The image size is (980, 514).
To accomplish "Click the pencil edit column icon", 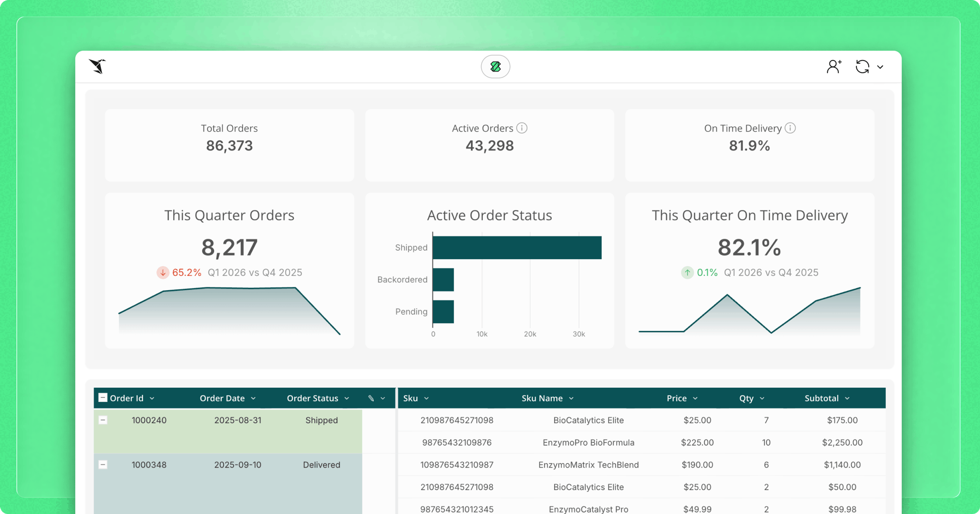I will pyautogui.click(x=371, y=398).
